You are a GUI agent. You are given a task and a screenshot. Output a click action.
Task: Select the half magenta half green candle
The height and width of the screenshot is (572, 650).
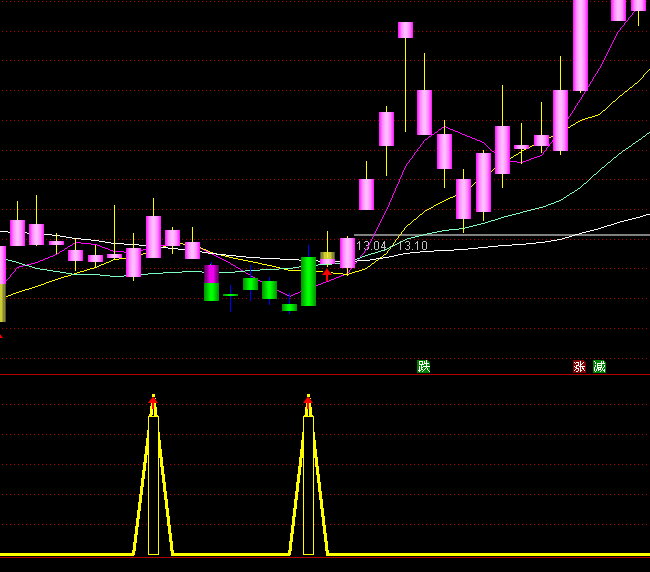click(211, 283)
